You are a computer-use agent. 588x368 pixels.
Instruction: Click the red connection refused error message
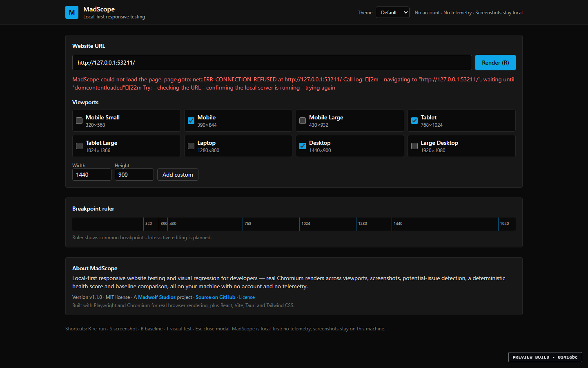pyautogui.click(x=294, y=83)
